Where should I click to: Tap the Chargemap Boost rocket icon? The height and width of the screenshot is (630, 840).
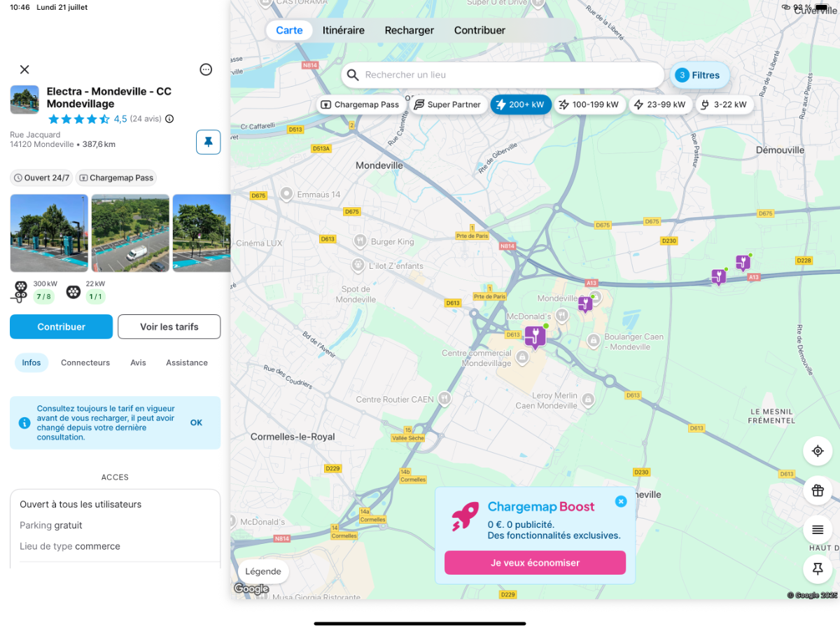(x=465, y=516)
